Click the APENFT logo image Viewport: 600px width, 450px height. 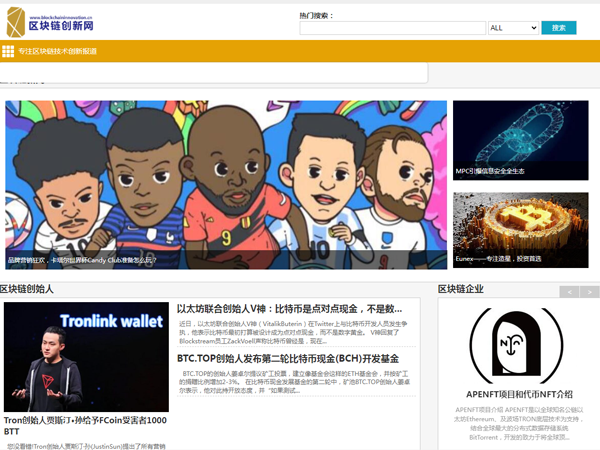tap(517, 346)
